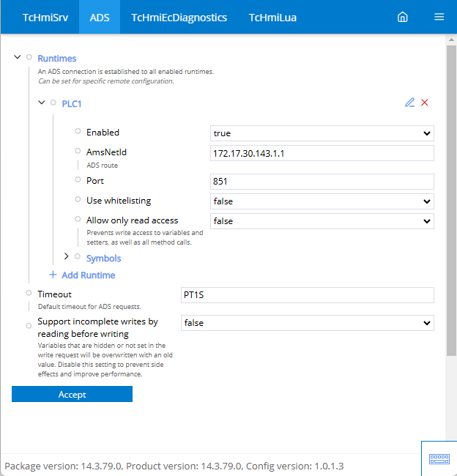Click the scrollbar up arrow

pos(451,40)
